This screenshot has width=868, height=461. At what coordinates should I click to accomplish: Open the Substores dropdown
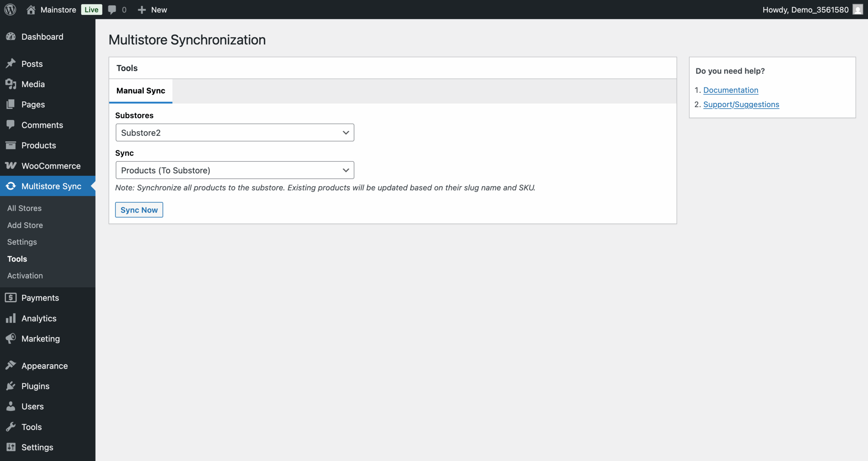[x=235, y=133]
